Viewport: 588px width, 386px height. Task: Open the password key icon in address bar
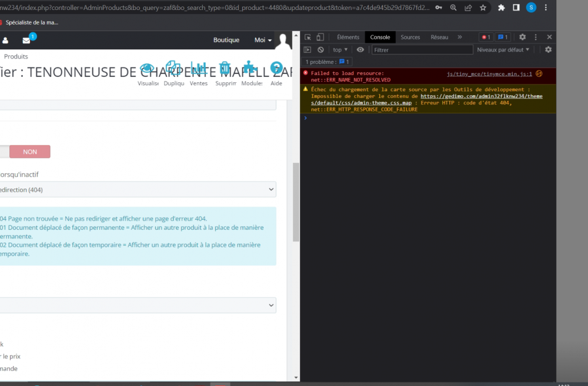[439, 8]
